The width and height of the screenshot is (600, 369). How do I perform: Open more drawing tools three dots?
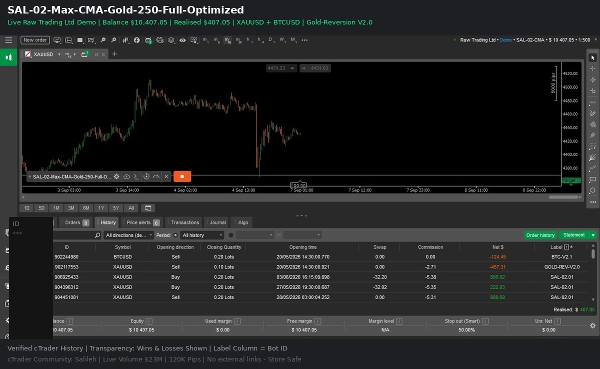593,202
